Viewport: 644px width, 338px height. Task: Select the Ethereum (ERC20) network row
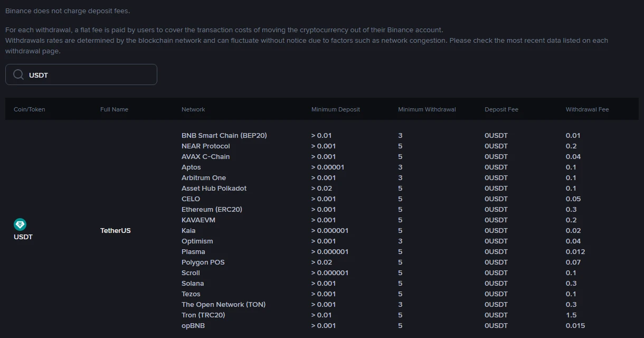point(212,209)
